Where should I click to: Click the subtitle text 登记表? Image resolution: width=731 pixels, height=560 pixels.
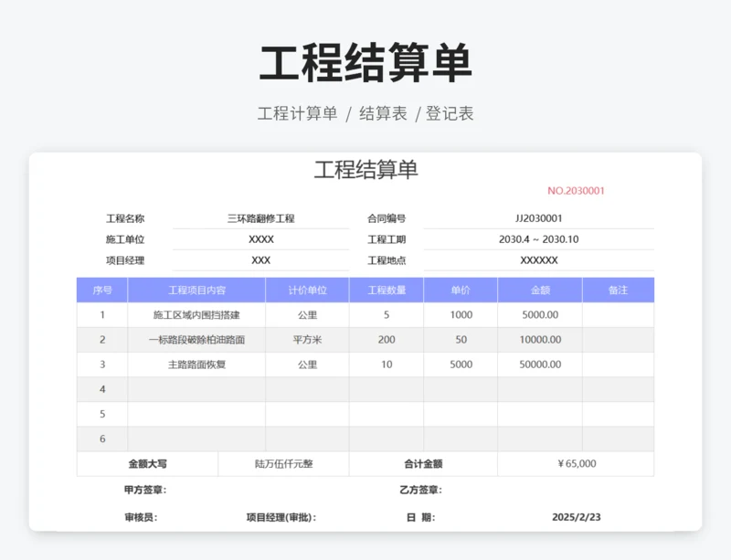point(450,113)
